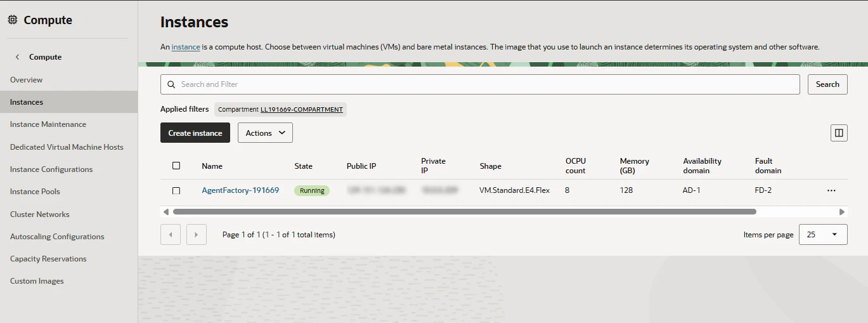The image size is (868, 323).
Task: Click the memory value 128
Action: (x=626, y=190)
